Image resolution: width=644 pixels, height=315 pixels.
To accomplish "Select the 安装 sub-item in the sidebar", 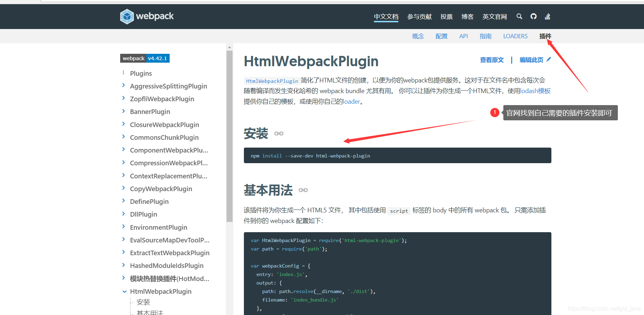I will [x=143, y=302].
